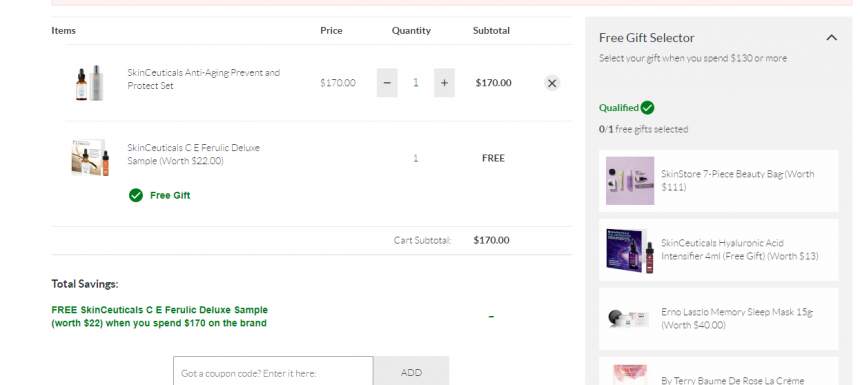Image resolution: width=860 pixels, height=385 pixels.
Task: Increase quantity with the plus button
Action: (444, 83)
